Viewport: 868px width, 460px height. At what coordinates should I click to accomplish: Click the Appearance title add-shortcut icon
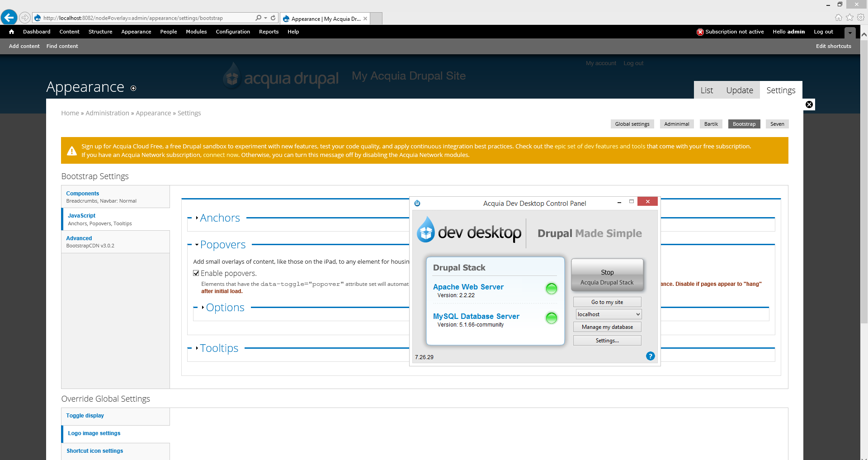pos(133,88)
